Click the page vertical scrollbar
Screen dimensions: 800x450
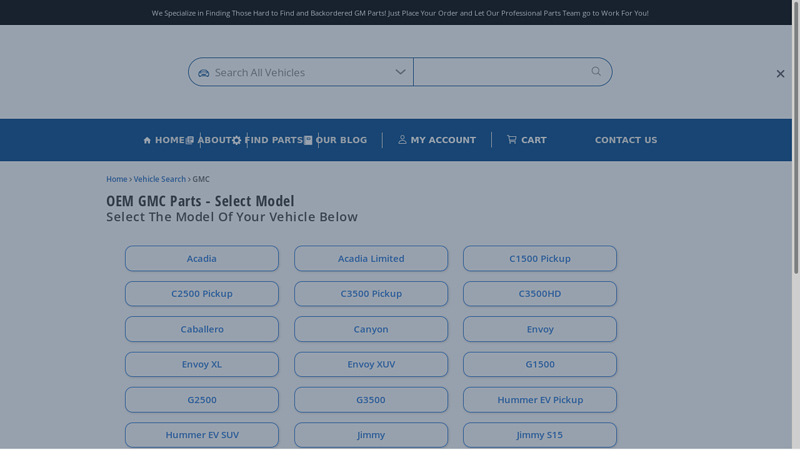pyautogui.click(x=795, y=150)
